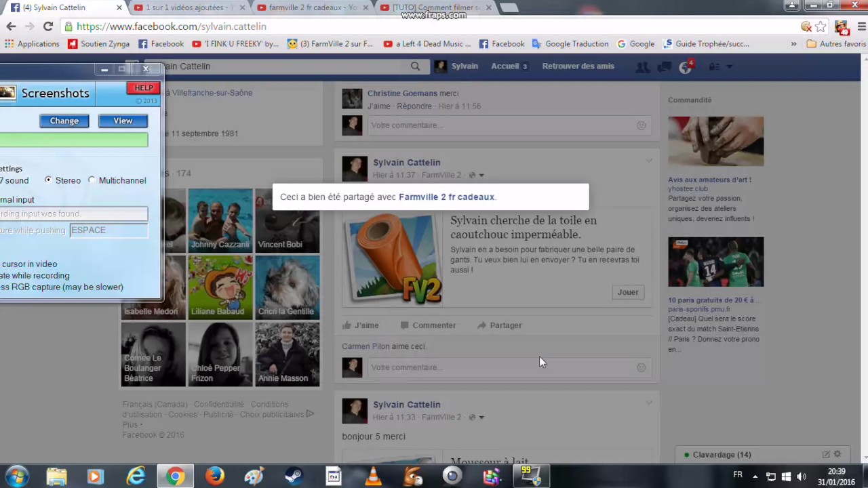This screenshot has width=868, height=488.
Task: Open Windows Explorer taskbar icon
Action: (x=57, y=476)
